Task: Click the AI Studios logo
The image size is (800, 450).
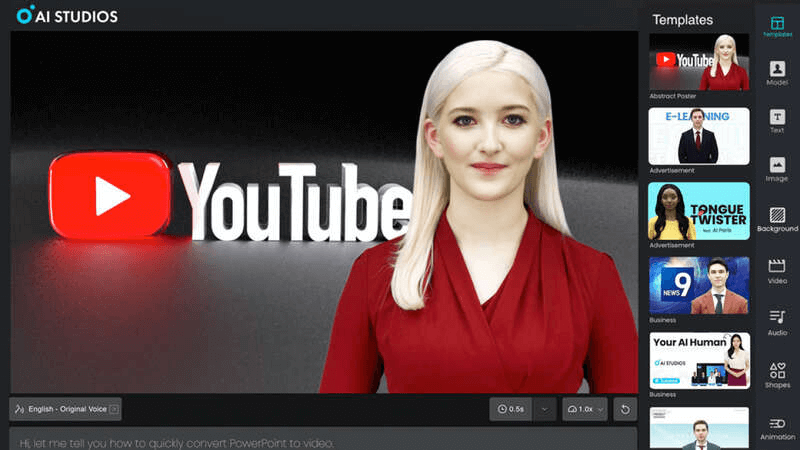Action: click(67, 16)
